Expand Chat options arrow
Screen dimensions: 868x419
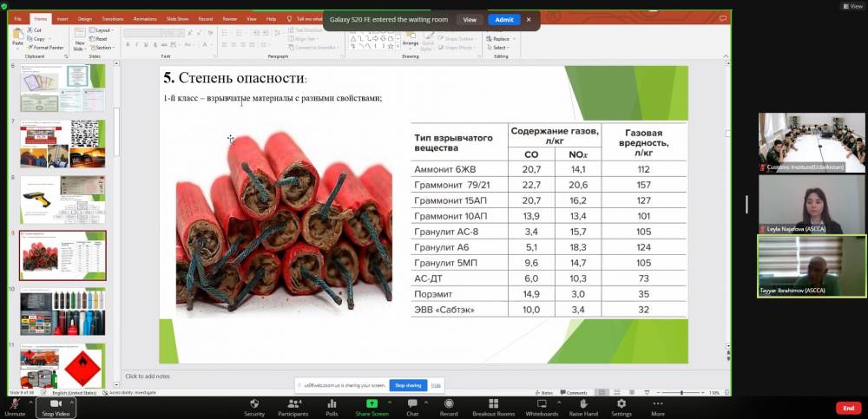426,402
